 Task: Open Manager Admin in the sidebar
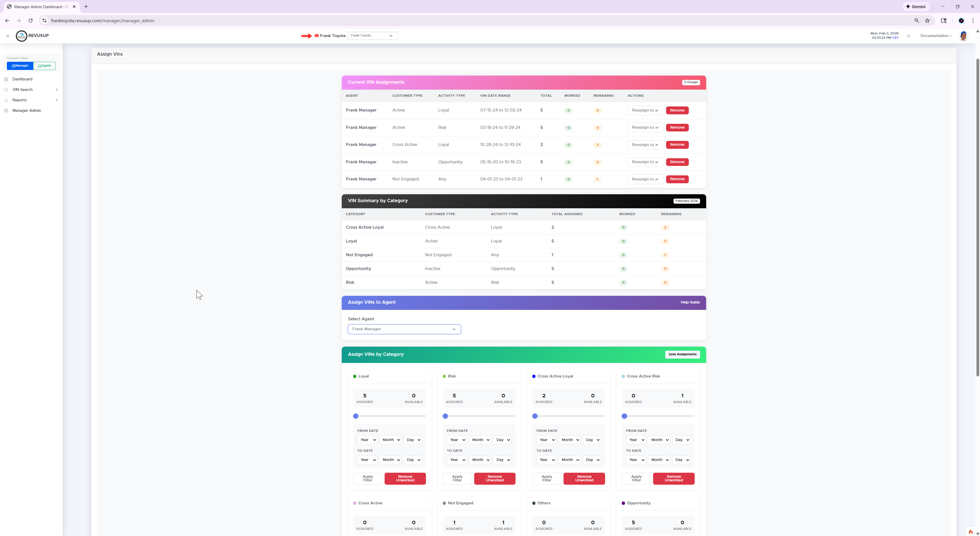[27, 111]
